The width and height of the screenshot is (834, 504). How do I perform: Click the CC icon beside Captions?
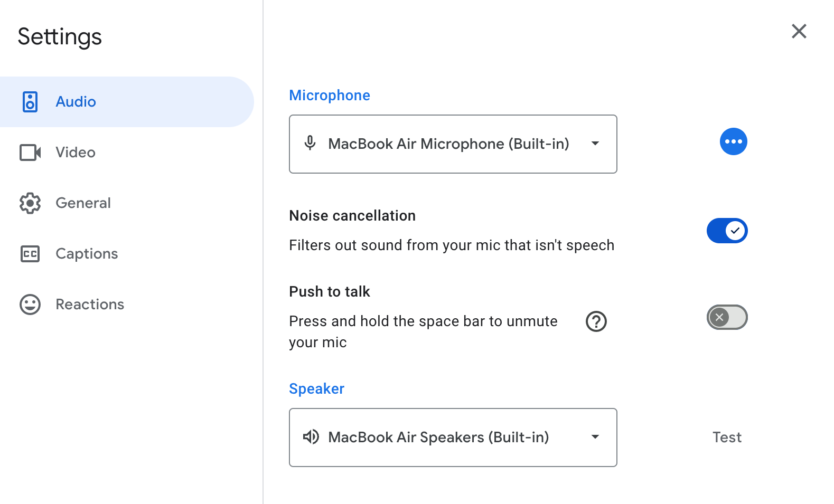[x=30, y=254]
